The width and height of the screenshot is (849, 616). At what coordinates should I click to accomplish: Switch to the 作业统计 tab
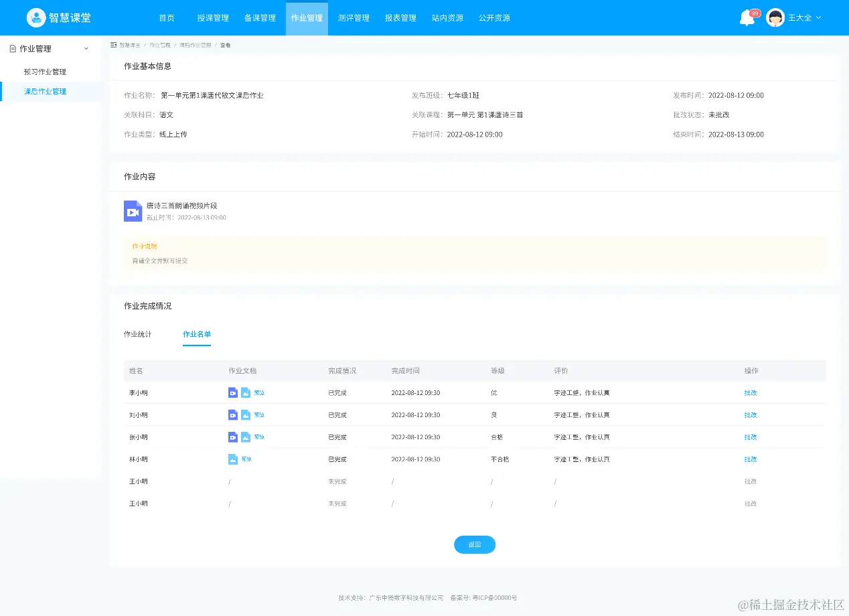click(138, 334)
